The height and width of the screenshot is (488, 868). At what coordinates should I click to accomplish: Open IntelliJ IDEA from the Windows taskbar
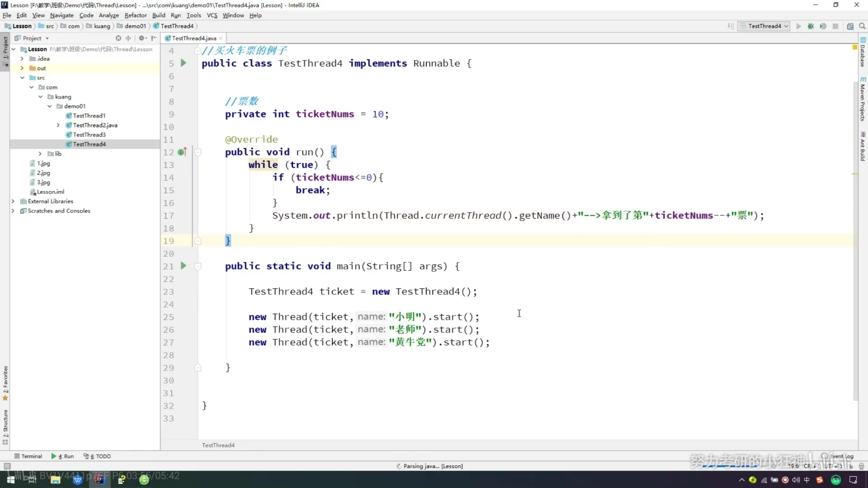pos(100,480)
